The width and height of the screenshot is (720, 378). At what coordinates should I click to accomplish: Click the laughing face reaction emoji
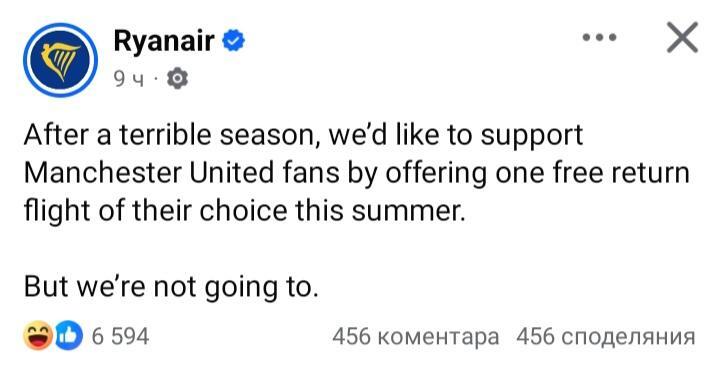[38, 335]
